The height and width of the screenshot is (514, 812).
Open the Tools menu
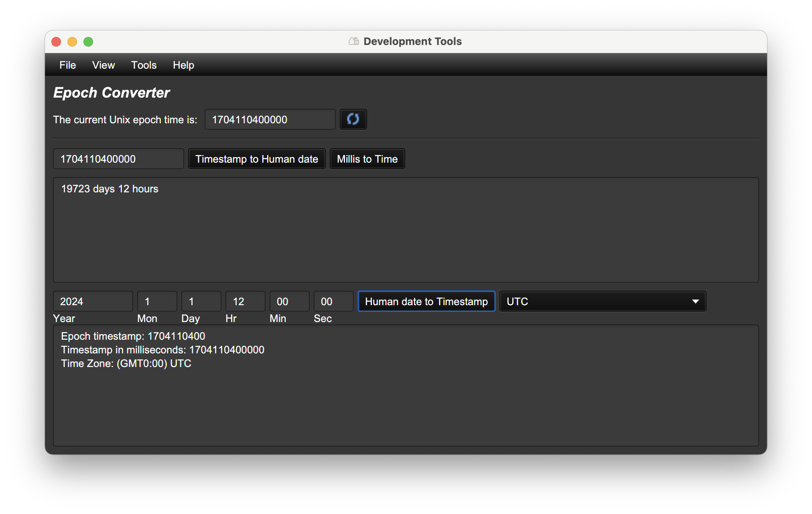144,65
